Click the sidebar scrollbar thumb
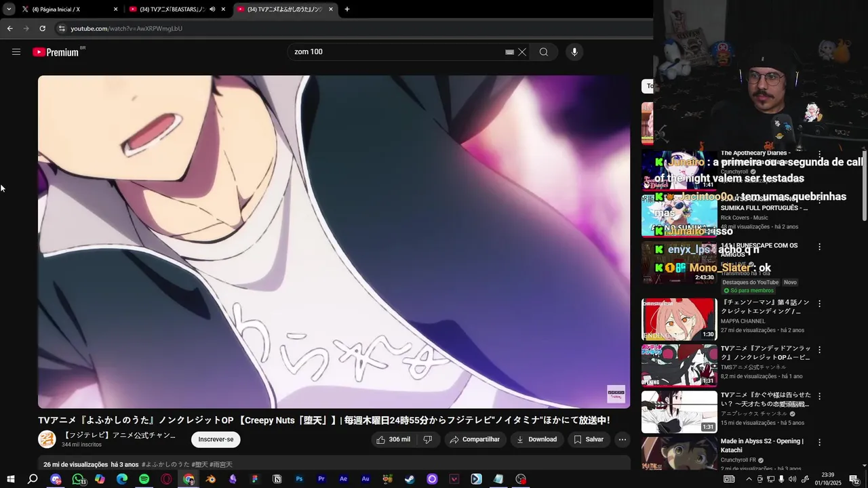The image size is (868, 488). [865, 184]
